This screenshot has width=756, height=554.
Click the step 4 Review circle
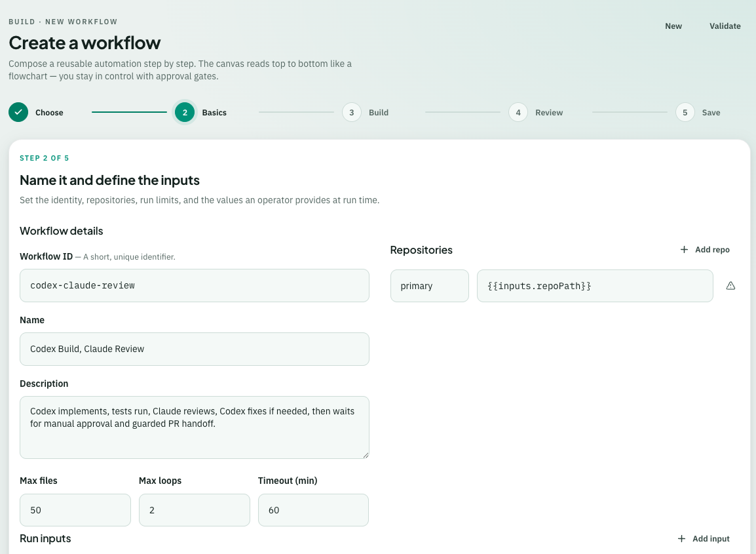point(518,112)
